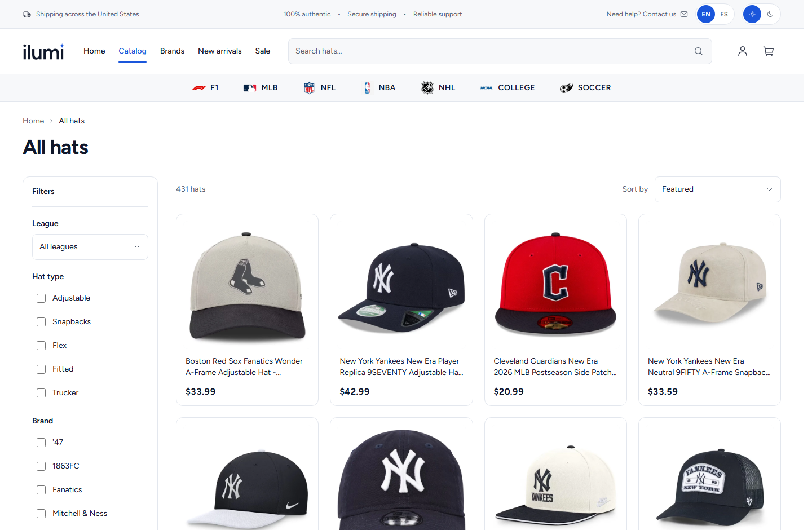Check the 1863FC brand filter

41,466
